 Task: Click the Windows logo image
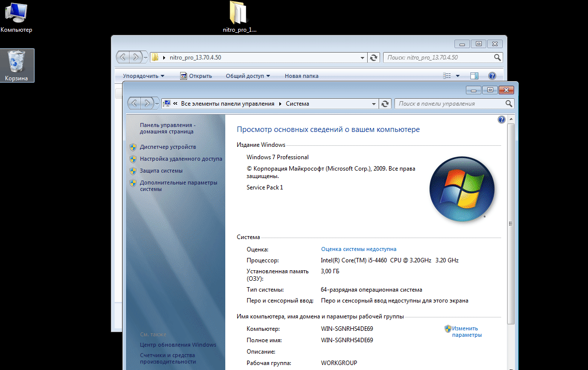[x=462, y=188]
